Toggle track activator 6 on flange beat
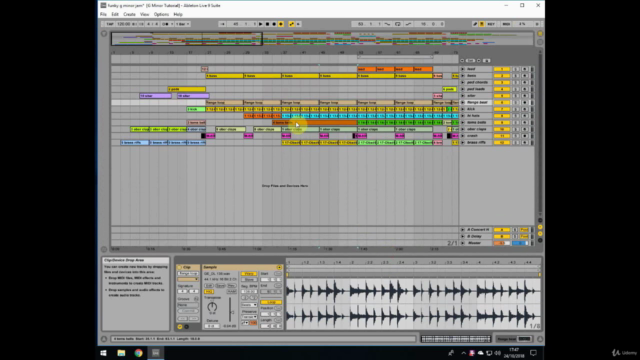Viewport: 640px width, 360px height. [x=502, y=102]
